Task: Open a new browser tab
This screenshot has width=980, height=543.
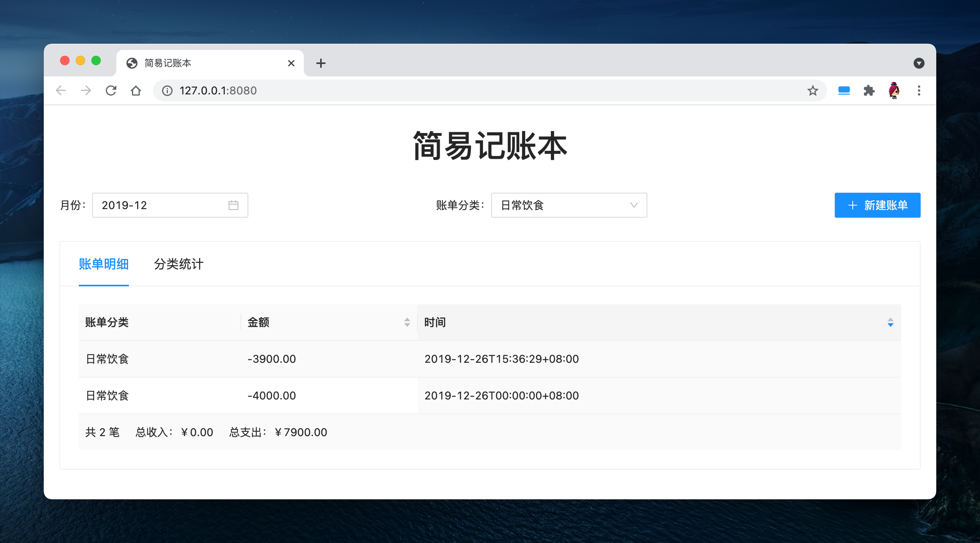Action: 321,63
